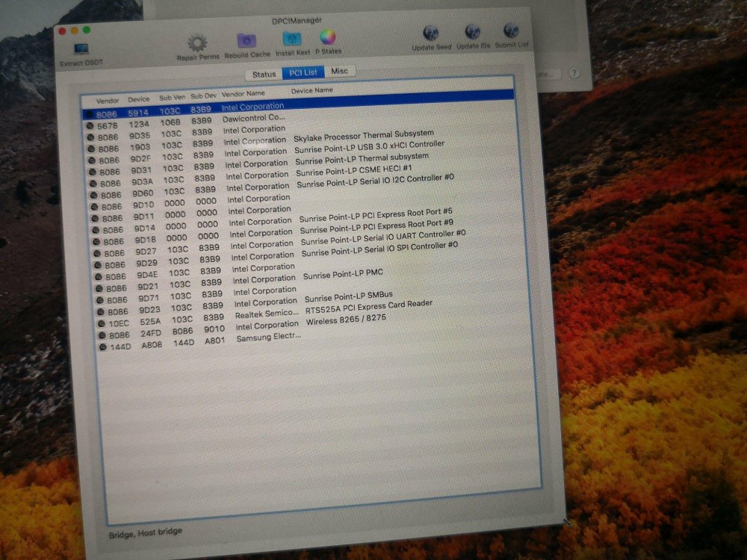Click the Submit List globe icon

tap(511, 31)
